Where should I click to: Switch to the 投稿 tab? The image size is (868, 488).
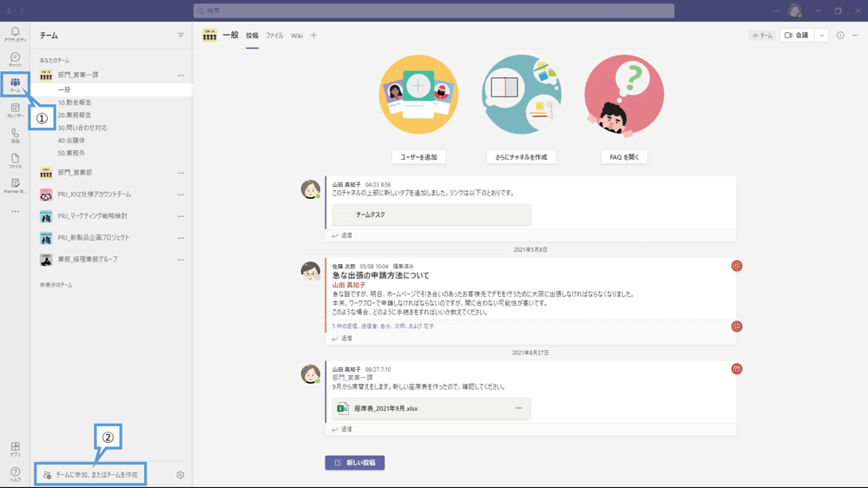coord(252,36)
